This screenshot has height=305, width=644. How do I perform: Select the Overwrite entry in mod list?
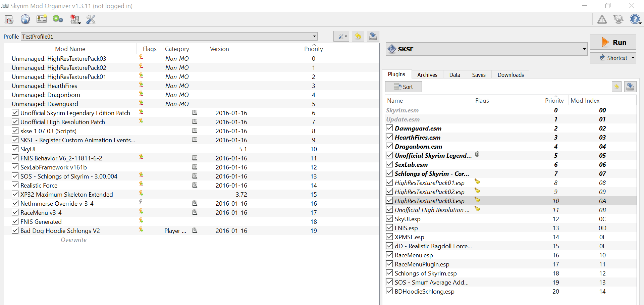(x=74, y=240)
